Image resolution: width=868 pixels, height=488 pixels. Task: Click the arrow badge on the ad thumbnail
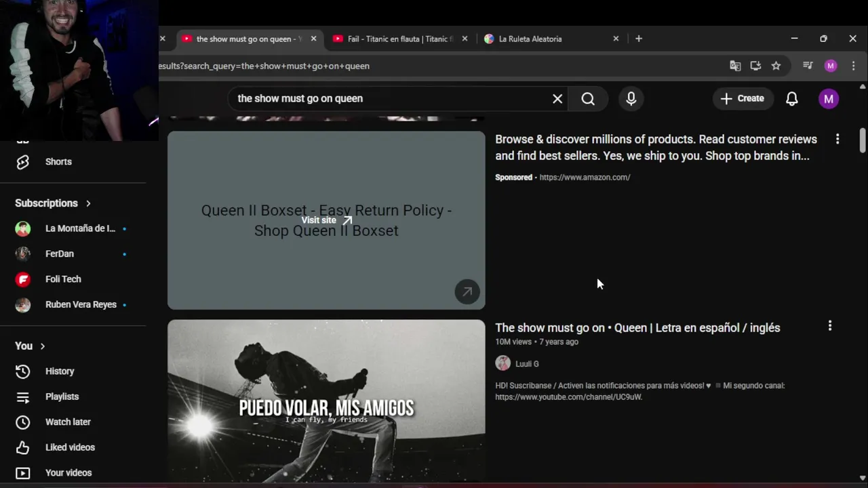(467, 291)
